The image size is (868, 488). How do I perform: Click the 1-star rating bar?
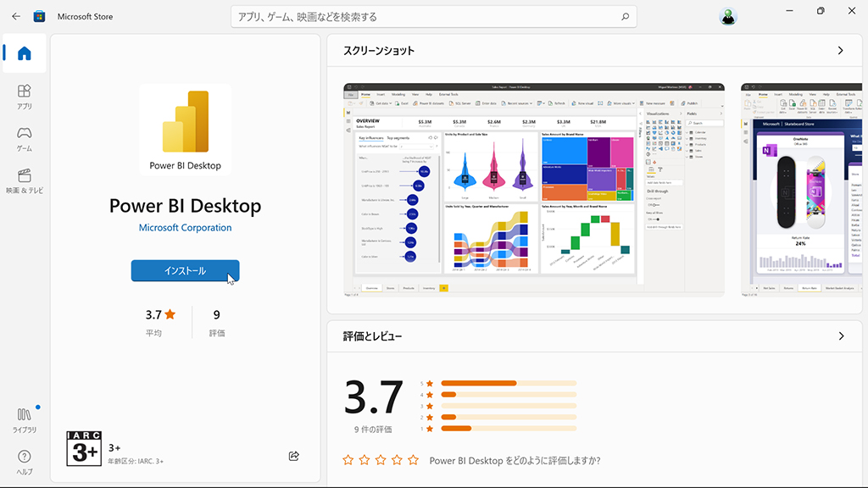509,428
